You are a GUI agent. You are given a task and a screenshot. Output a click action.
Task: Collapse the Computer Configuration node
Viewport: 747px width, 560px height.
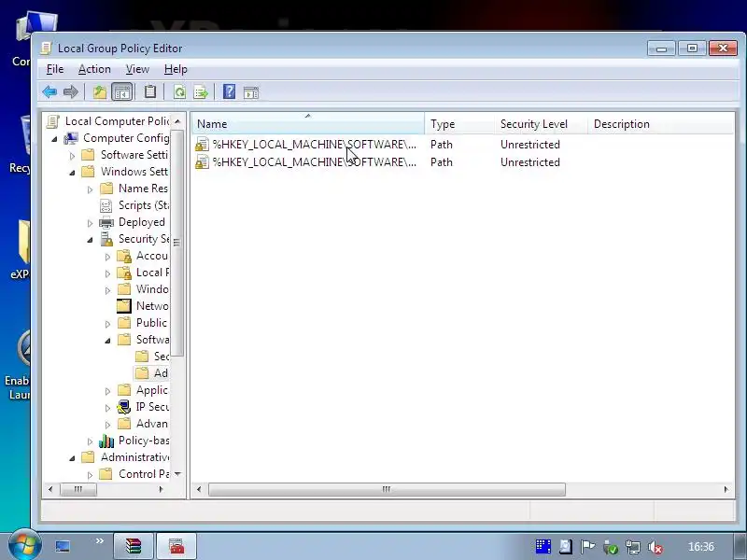(54, 138)
